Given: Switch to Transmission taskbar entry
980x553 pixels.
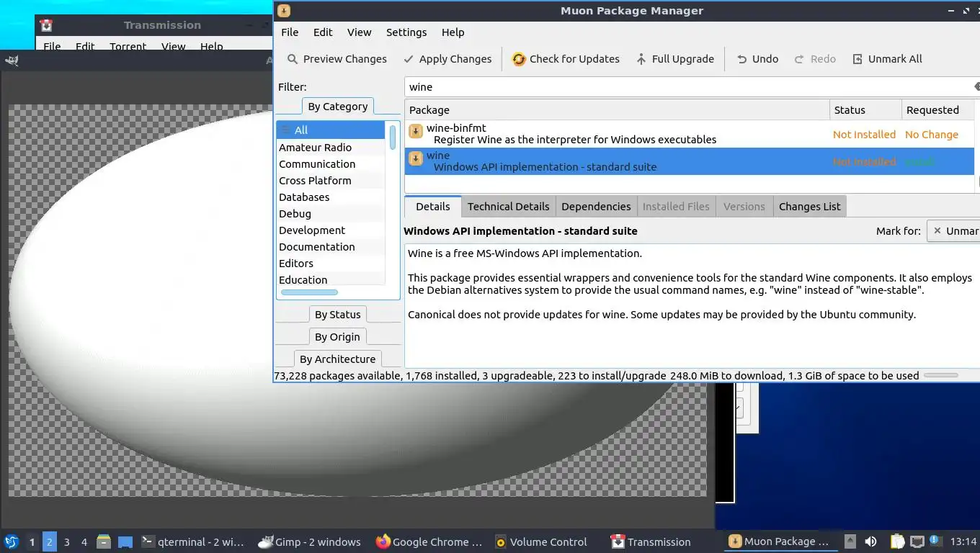Looking at the screenshot, I should point(651,541).
